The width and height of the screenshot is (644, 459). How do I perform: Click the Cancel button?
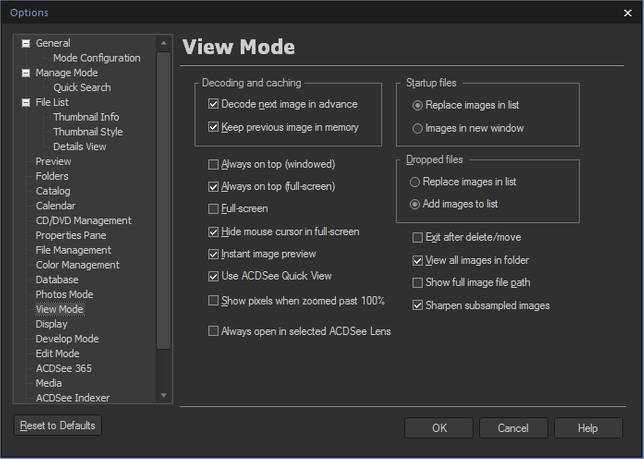click(513, 428)
